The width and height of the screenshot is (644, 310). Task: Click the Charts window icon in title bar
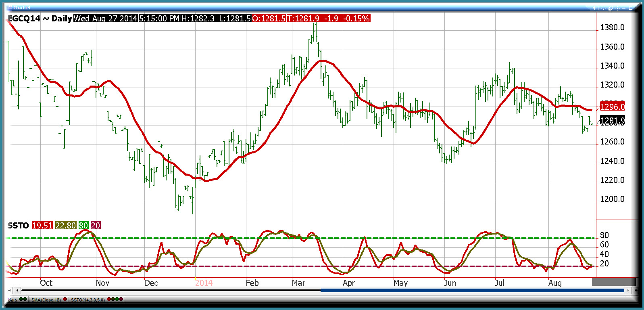click(x=10, y=8)
